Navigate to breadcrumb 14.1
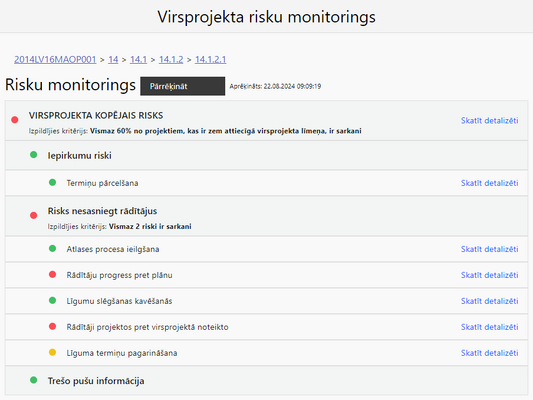Viewport: 533px width, 400px height. click(138, 59)
